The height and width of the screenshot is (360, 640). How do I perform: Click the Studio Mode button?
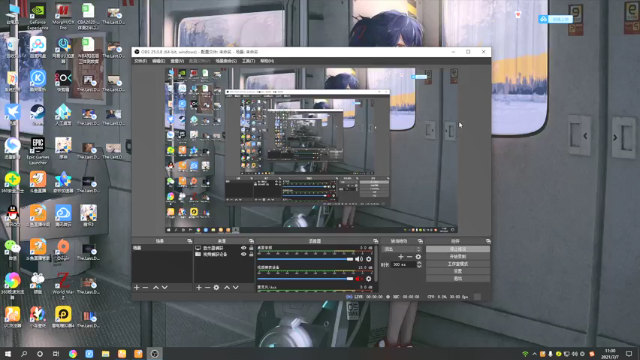point(458,264)
